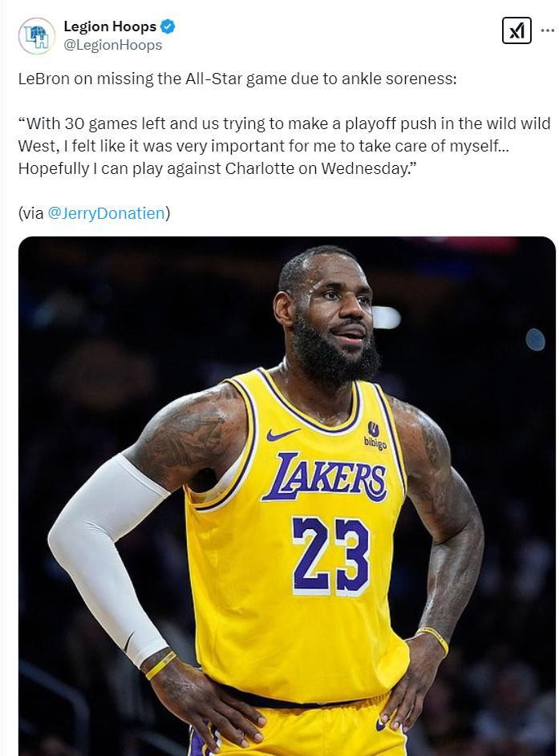The width and height of the screenshot is (559, 756).
Task: Follow the @JerryDonatien mention link
Action: click(x=107, y=213)
